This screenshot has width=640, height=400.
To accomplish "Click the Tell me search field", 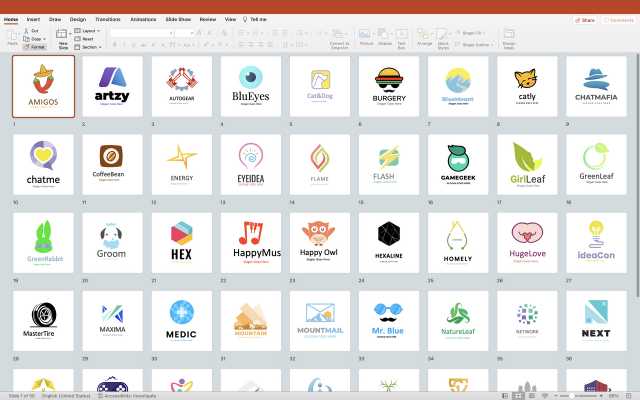I will coord(258,19).
